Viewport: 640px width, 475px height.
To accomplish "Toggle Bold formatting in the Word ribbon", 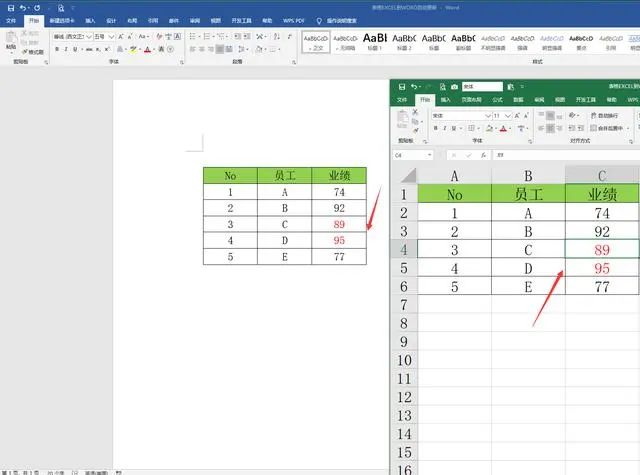I will click(55, 48).
